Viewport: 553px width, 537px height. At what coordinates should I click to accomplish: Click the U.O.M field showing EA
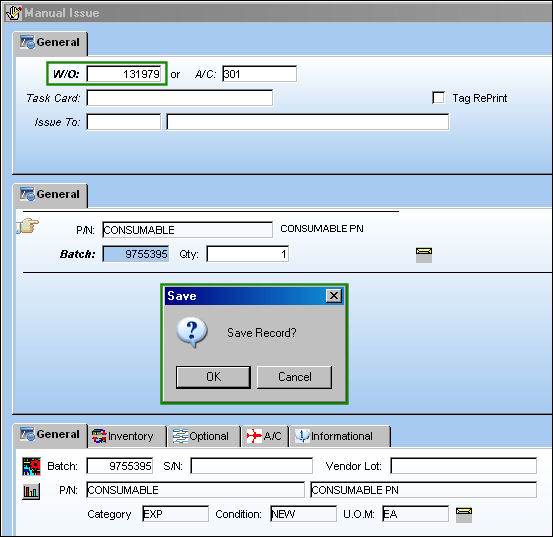tap(415, 514)
